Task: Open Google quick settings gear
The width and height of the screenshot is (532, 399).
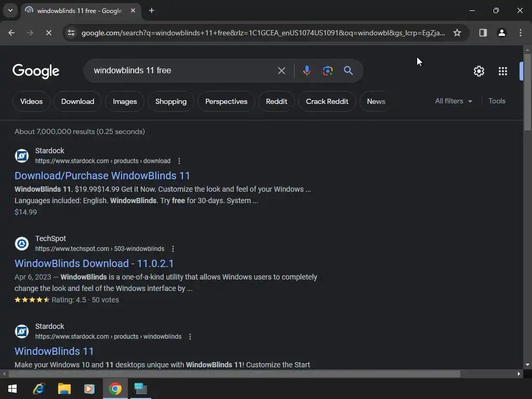Action: 478,71
